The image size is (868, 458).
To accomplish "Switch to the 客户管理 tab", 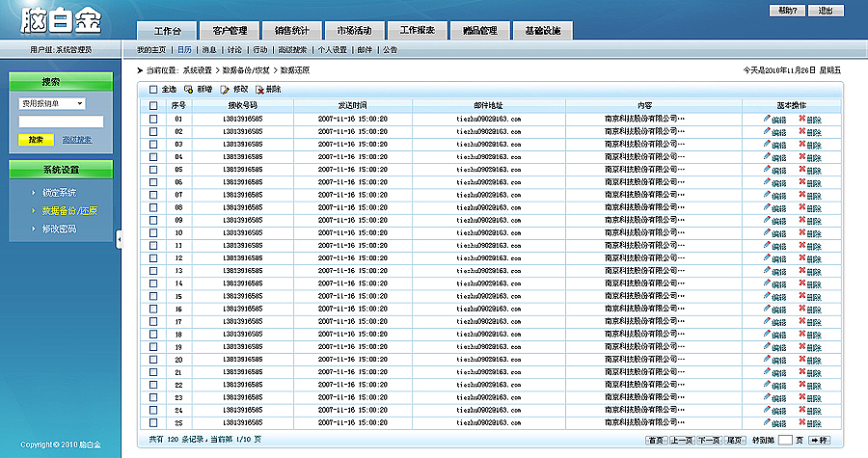I will [230, 31].
